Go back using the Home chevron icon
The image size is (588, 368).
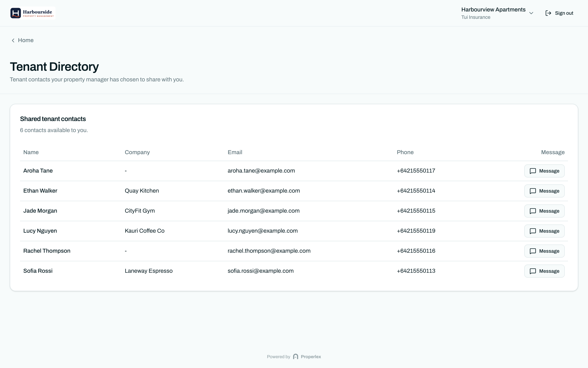13,40
